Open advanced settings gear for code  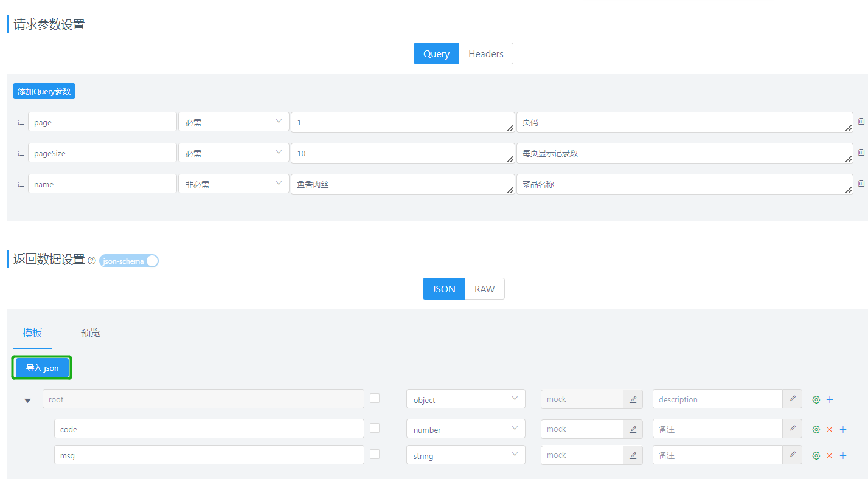[x=816, y=430]
